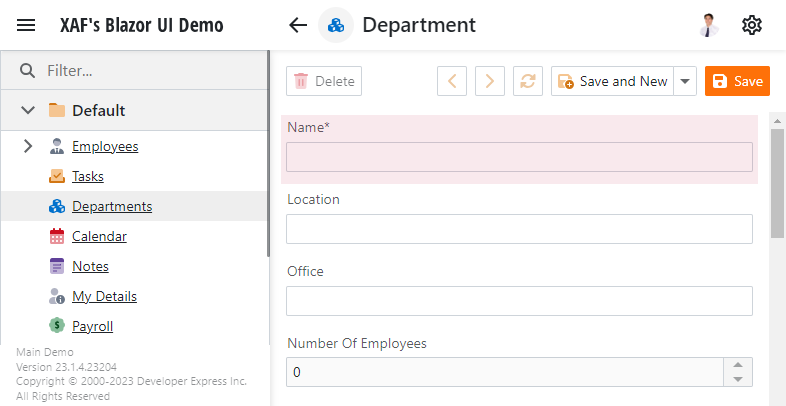The image size is (786, 406).
Task: Click the scrollbar up arrow
Action: pos(778,120)
